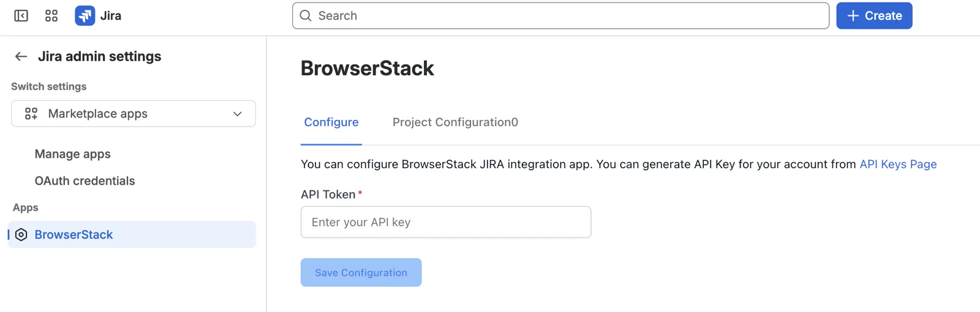Expand the Marketplace apps dropdown chevron
This screenshot has width=980, height=312.
pyautogui.click(x=238, y=114)
